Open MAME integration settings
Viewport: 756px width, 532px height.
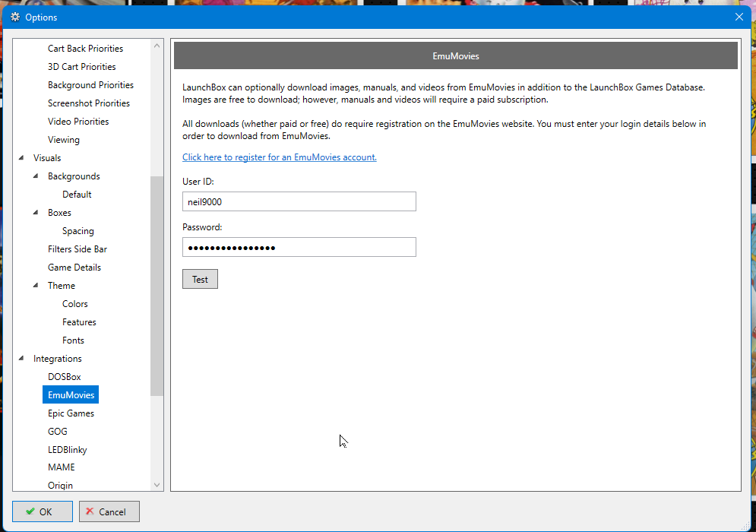[x=62, y=467]
